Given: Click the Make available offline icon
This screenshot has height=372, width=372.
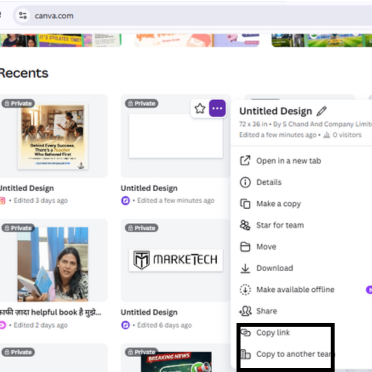Looking at the screenshot, I should [245, 289].
